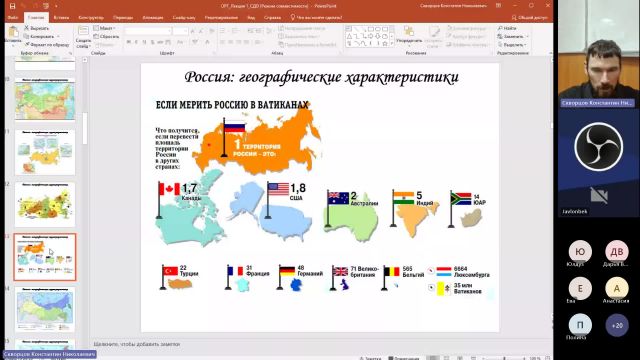
Task: Open the font size combo box
Action: pos(180,31)
